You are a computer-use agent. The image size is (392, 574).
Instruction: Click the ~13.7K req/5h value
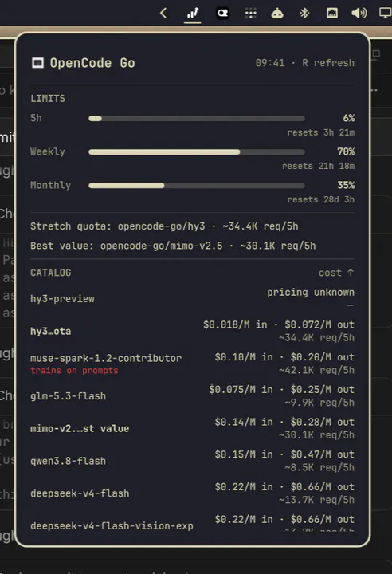[x=316, y=500]
